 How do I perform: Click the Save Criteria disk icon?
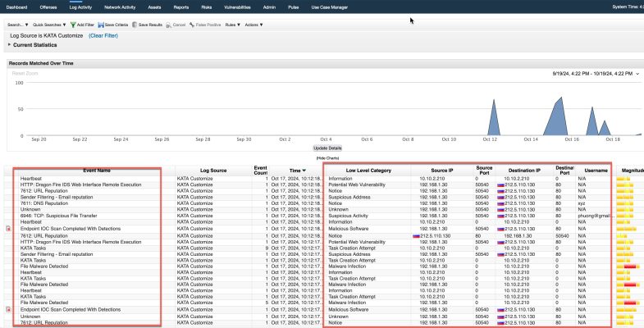(x=101, y=25)
